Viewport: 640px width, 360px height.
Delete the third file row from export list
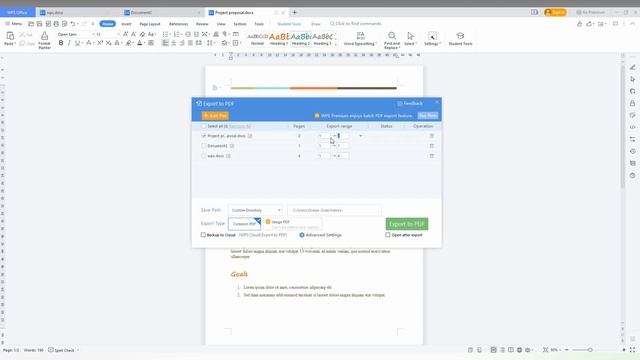[x=431, y=156]
